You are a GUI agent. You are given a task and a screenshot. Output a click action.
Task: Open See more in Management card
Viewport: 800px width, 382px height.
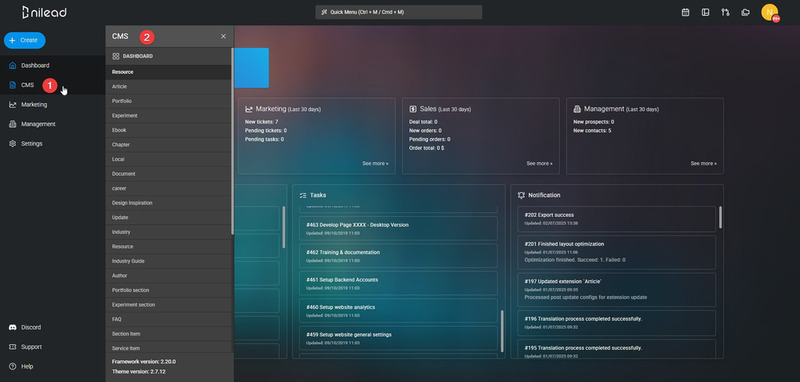pos(704,164)
